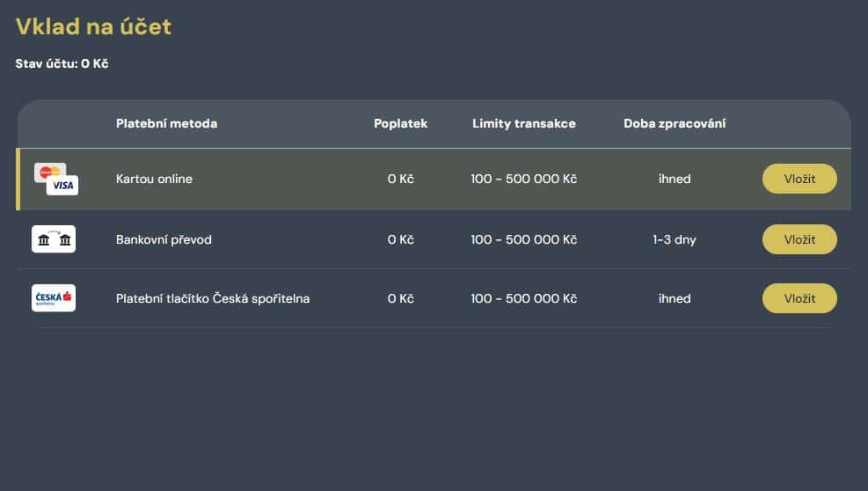Click the Stav účtu balance text
The width and height of the screenshot is (868, 491).
[x=62, y=63]
